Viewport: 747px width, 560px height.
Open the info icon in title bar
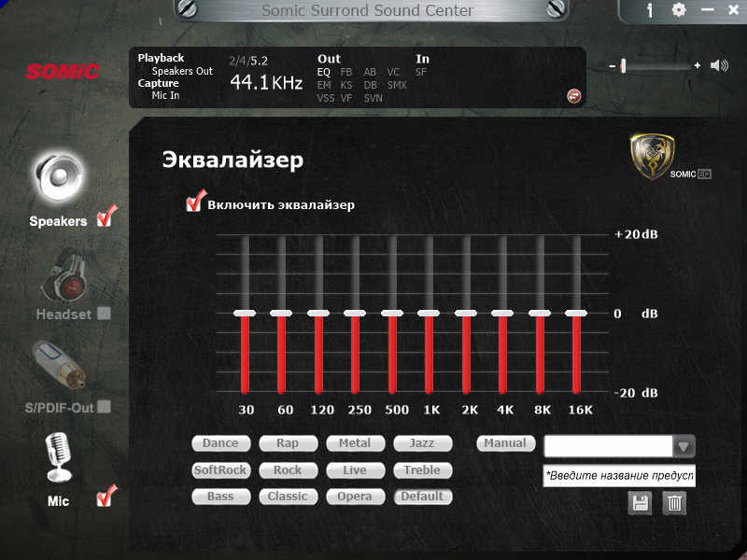pyautogui.click(x=650, y=10)
